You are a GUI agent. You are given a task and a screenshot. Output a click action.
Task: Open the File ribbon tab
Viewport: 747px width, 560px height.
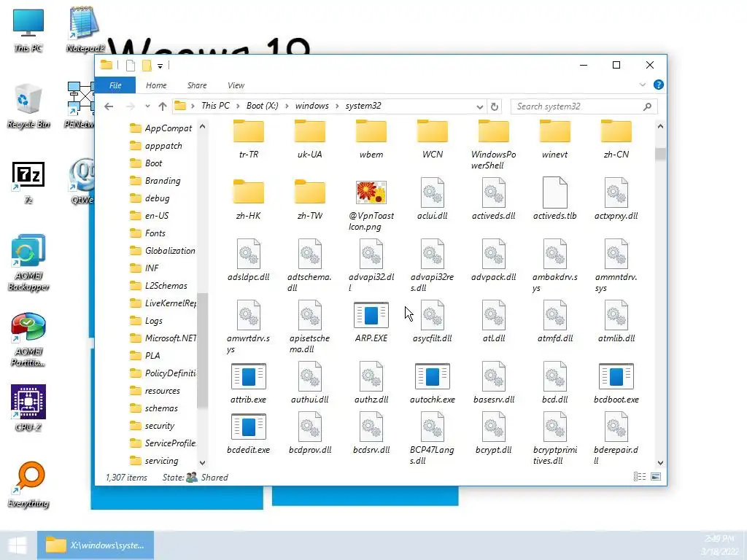coord(115,85)
